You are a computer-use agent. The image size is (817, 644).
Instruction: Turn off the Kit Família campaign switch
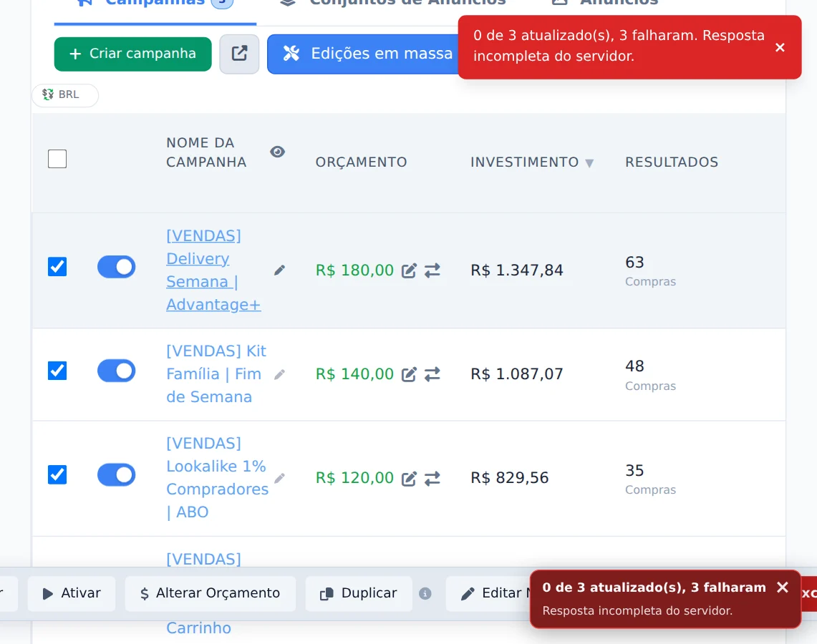point(116,371)
